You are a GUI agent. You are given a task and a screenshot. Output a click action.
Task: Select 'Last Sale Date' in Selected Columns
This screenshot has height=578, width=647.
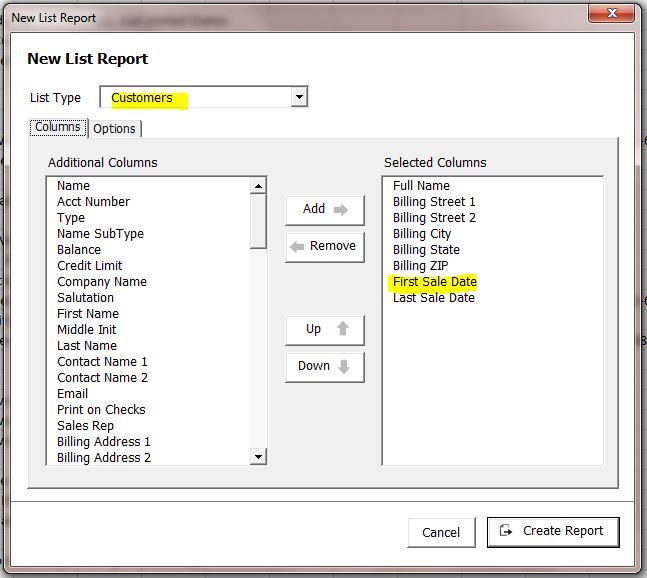tap(434, 298)
